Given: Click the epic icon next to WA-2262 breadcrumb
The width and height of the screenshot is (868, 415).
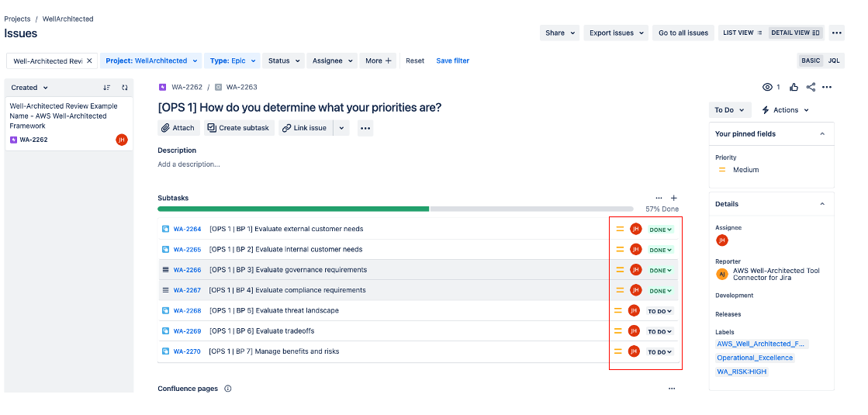Looking at the screenshot, I should [x=162, y=87].
